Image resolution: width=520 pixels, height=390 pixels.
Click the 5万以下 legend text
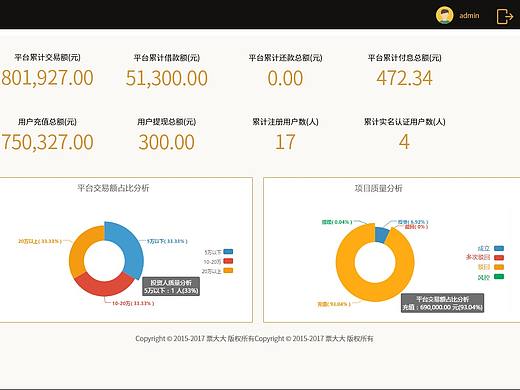[213, 252]
